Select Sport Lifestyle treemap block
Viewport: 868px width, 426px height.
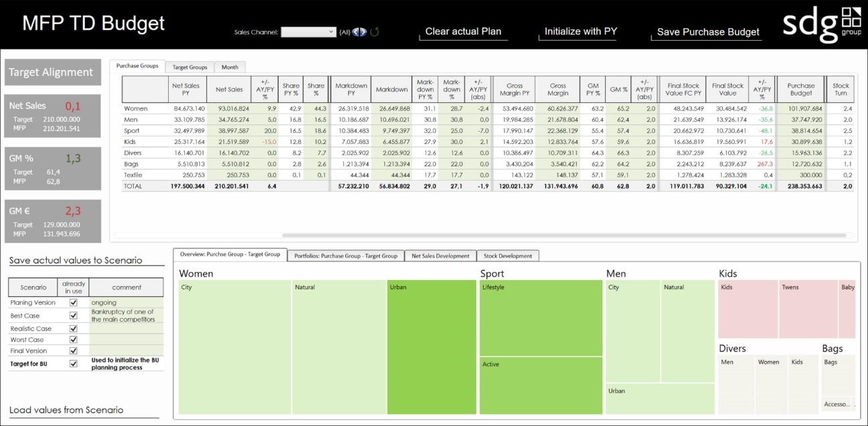pos(541,318)
